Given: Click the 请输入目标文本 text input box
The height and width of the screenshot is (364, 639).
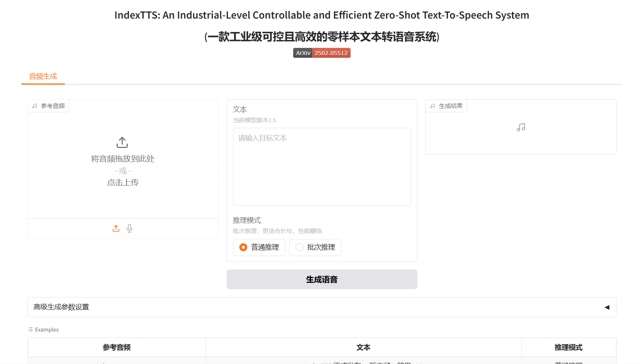Looking at the screenshot, I should (322, 167).
